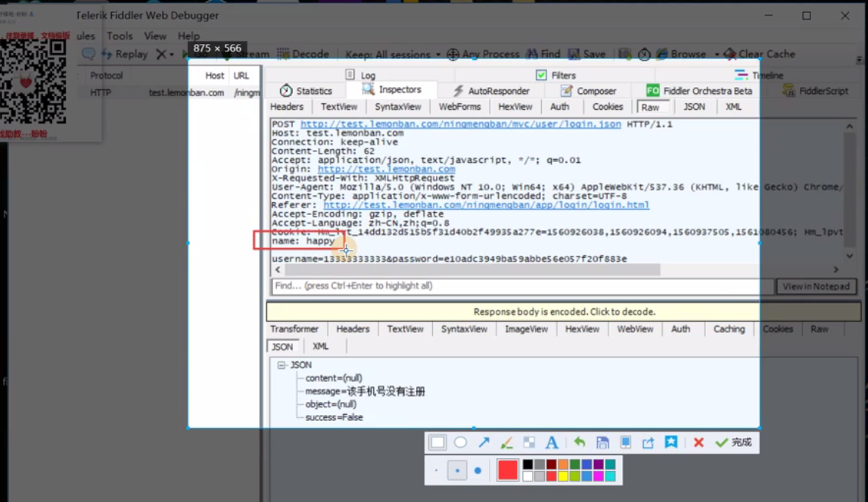Choose the largest stroke size dot
This screenshot has width=868, height=502.
click(478, 470)
